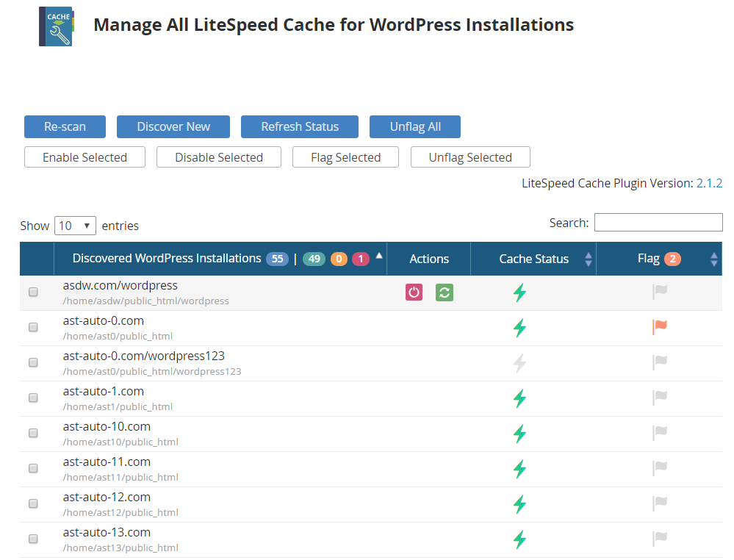
Task: Click path /home/ast13/public_html
Action: (x=120, y=548)
